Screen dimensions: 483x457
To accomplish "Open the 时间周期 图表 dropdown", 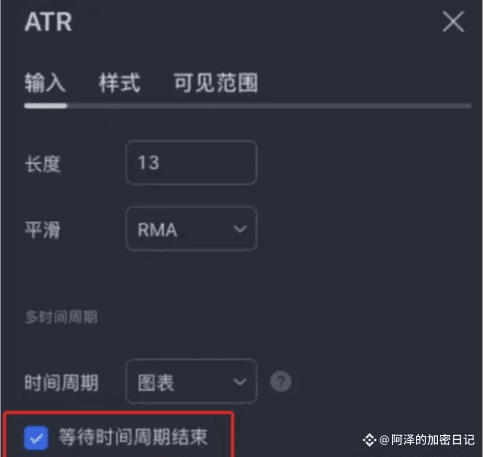I will [x=191, y=381].
